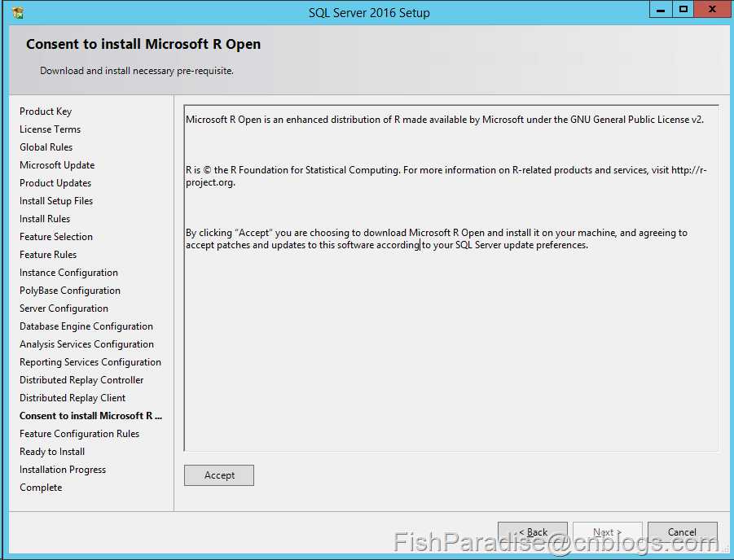Screen dimensions: 734x560
Task: Go back with the Back button
Action: coord(533,532)
